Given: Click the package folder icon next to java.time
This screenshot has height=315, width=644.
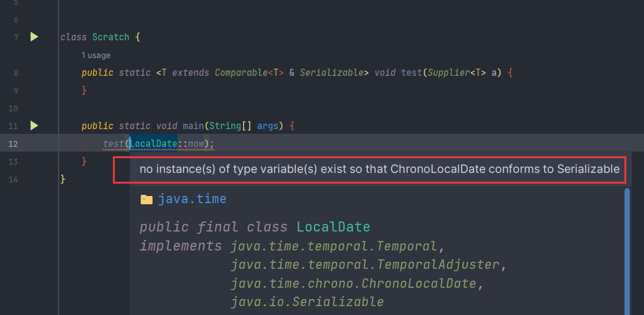Looking at the screenshot, I should pos(147,200).
